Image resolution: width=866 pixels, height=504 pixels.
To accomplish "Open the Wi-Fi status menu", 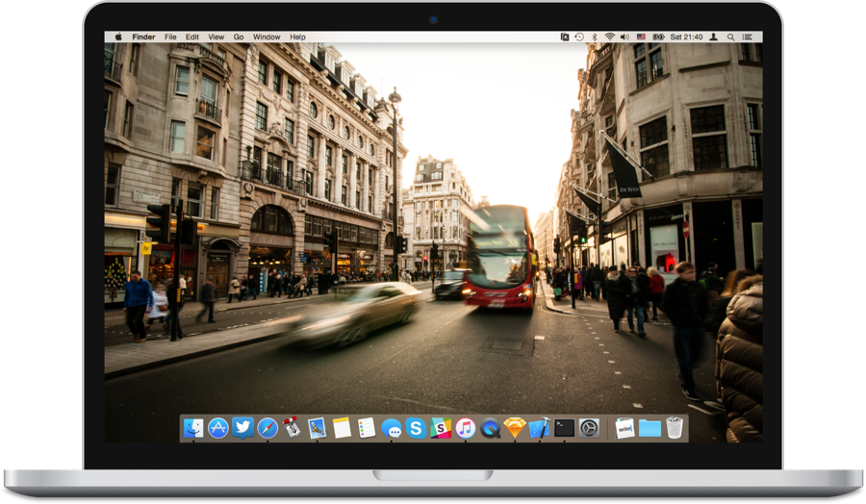I will click(609, 37).
